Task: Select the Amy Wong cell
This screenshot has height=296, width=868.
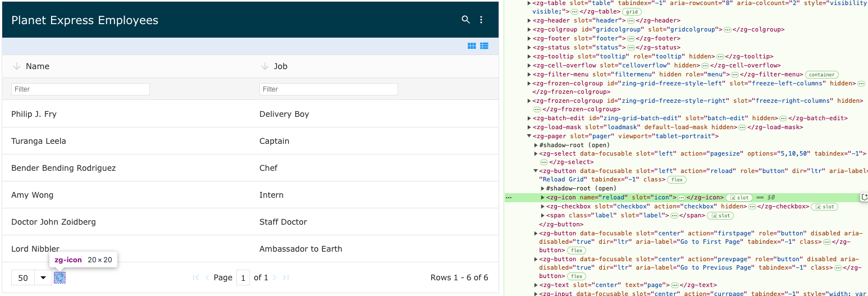Action: tap(126, 195)
